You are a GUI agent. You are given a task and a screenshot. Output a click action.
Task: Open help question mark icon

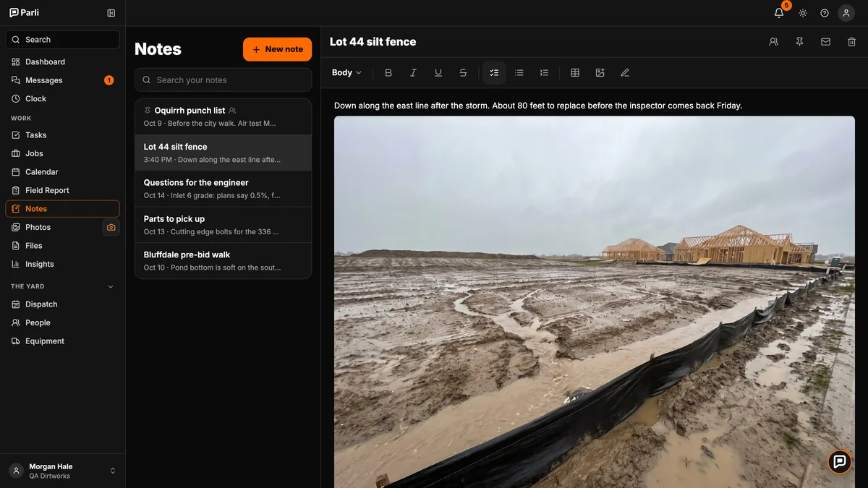[825, 13]
